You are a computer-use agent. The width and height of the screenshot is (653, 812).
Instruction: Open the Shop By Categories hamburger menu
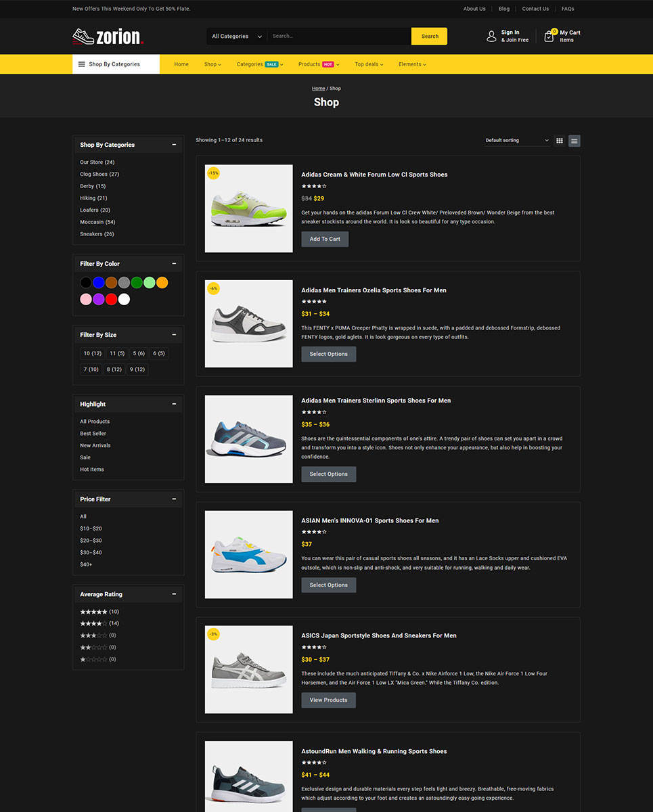pos(82,64)
